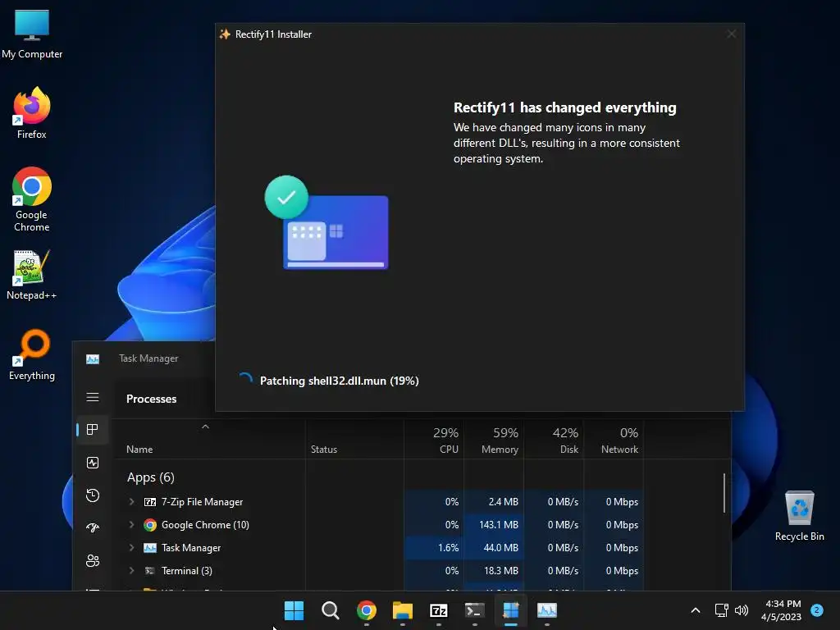Switch to Task Manager taskbar icon

coord(547,610)
